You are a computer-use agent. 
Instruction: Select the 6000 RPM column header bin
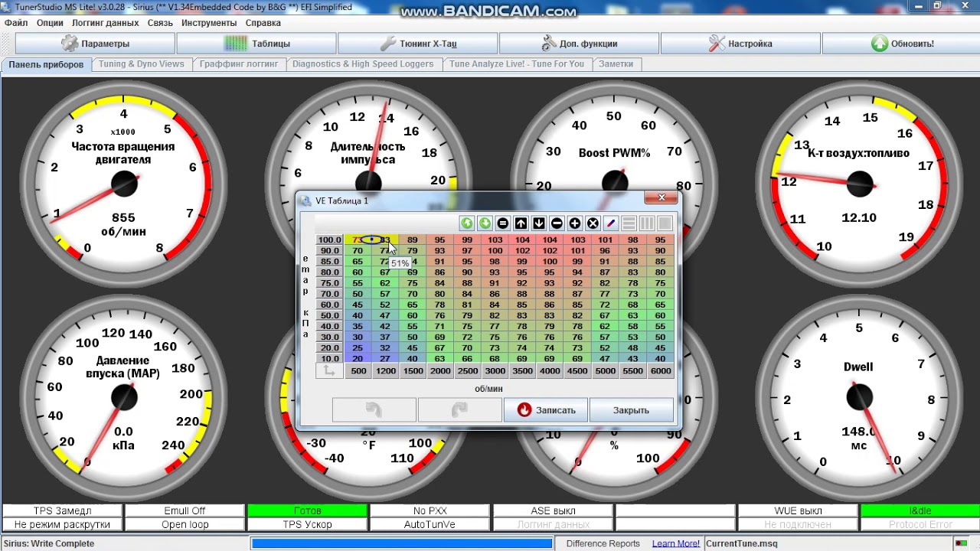[660, 371]
